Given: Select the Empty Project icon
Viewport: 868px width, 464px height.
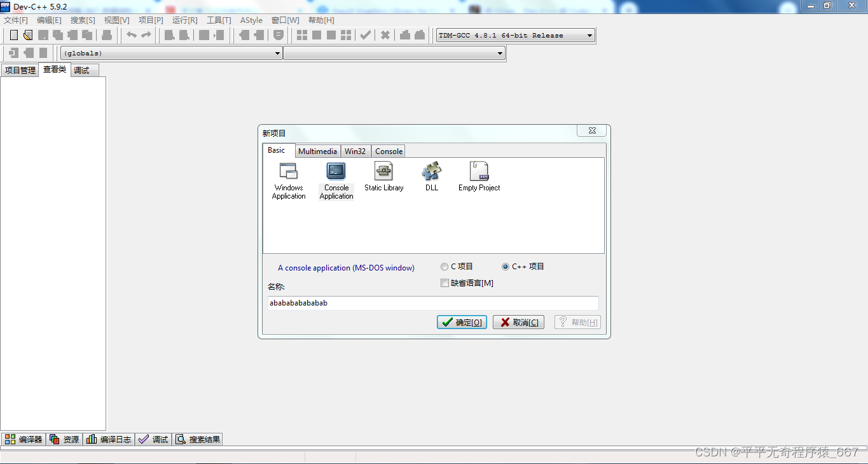Looking at the screenshot, I should coord(479,177).
